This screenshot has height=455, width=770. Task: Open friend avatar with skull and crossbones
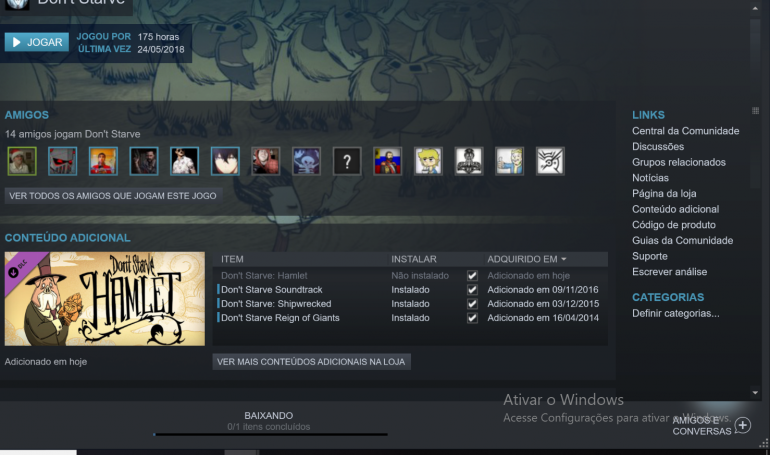click(x=306, y=161)
